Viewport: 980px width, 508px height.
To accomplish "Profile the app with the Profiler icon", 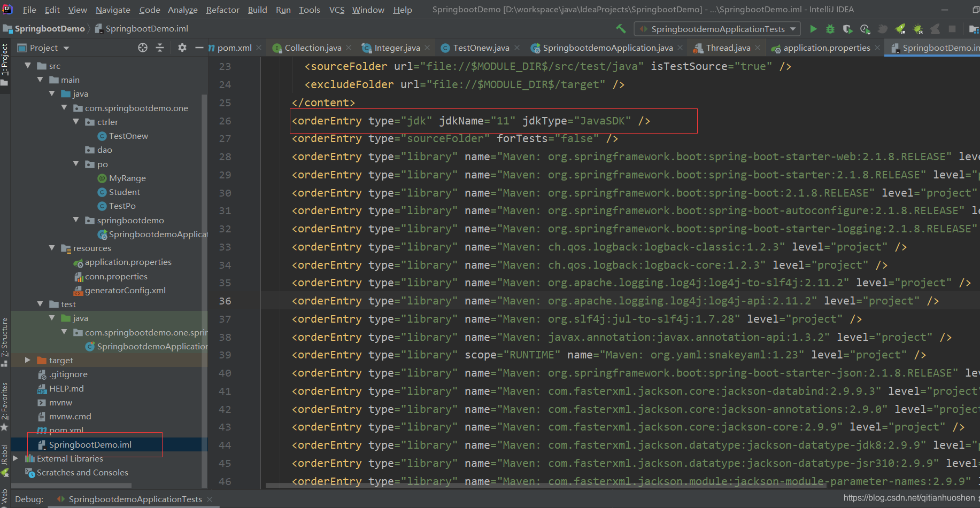I will point(865,29).
